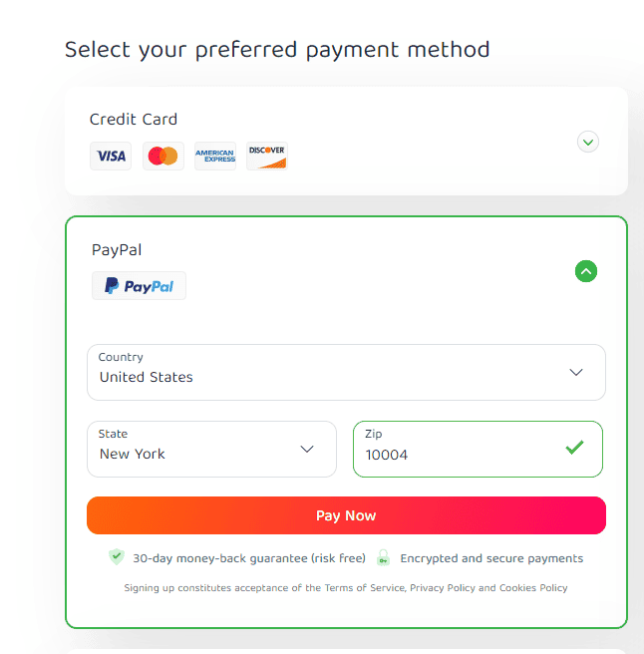
Task: Collapse the PayPal section chevron
Action: tap(586, 270)
